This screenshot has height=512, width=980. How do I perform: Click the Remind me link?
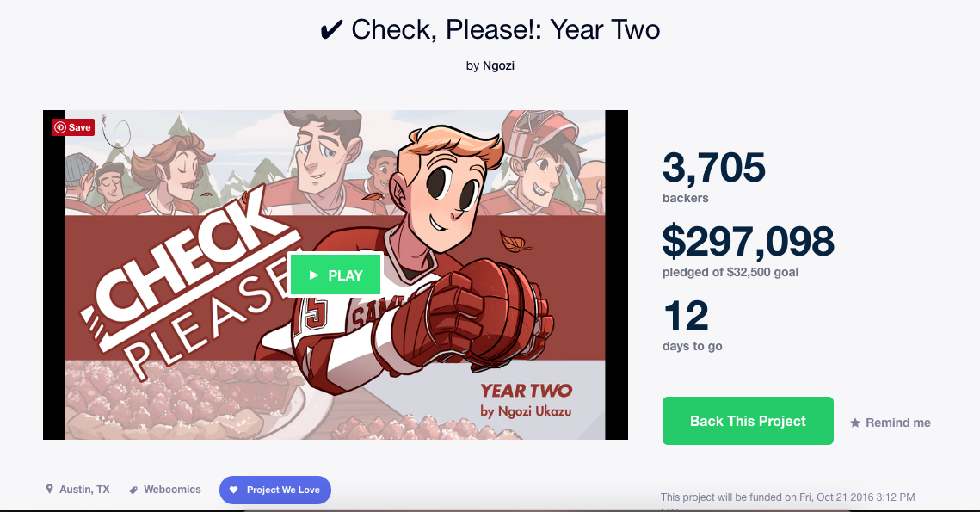(x=897, y=423)
